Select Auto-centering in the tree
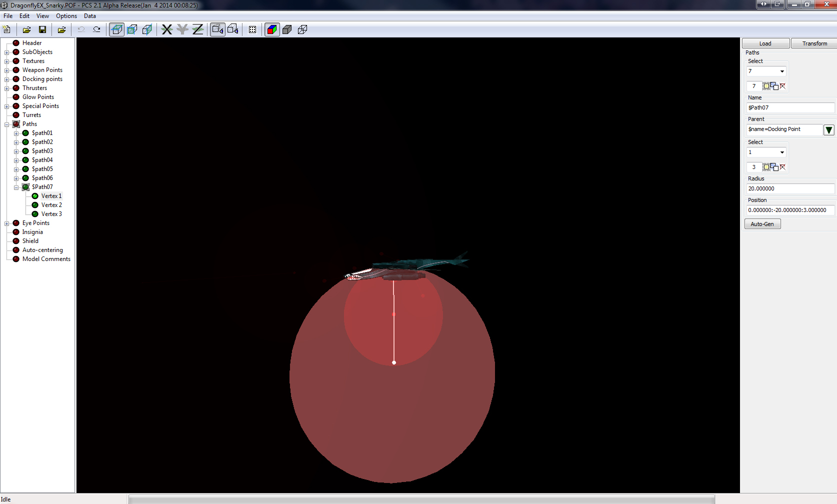The height and width of the screenshot is (504, 837). [42, 250]
